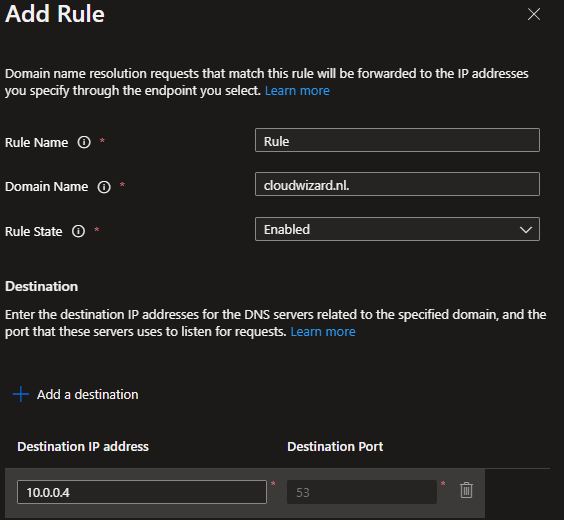Click the Destination IP address column header
This screenshot has height=520, width=564.
pyautogui.click(x=83, y=446)
